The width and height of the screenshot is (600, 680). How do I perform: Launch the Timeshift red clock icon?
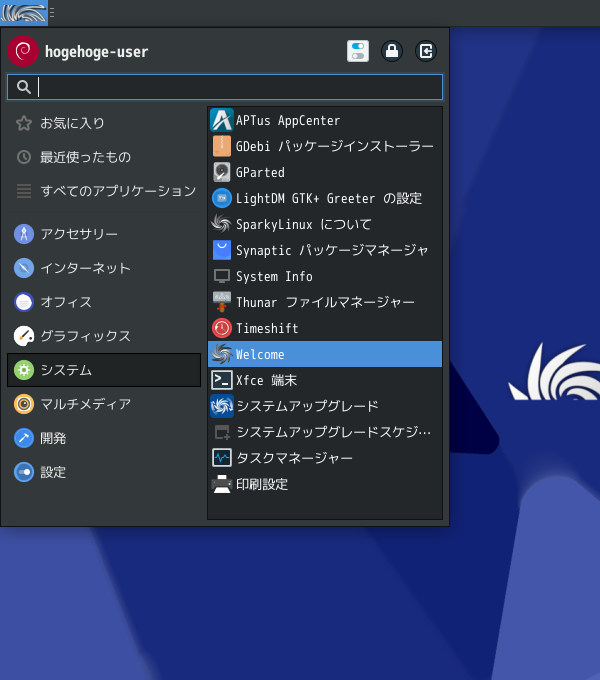point(222,328)
